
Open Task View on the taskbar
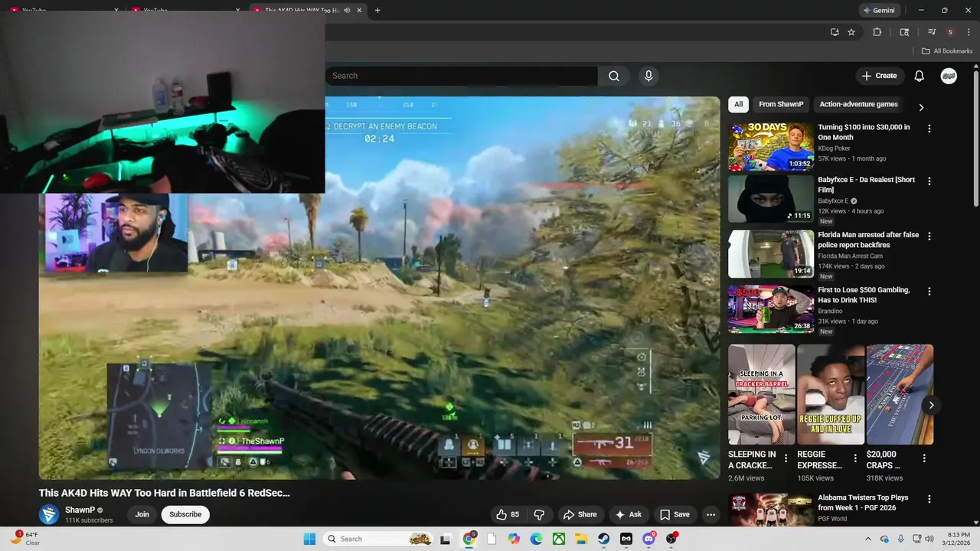tap(446, 539)
